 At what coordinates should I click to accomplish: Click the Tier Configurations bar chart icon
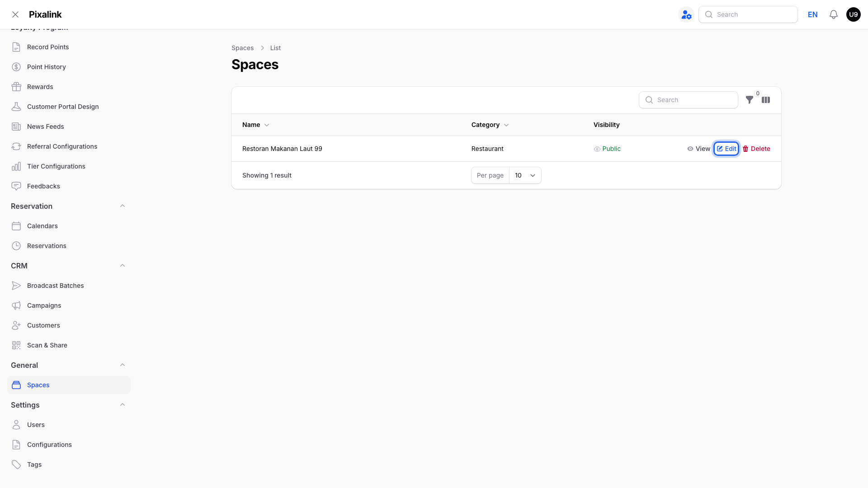click(x=16, y=166)
